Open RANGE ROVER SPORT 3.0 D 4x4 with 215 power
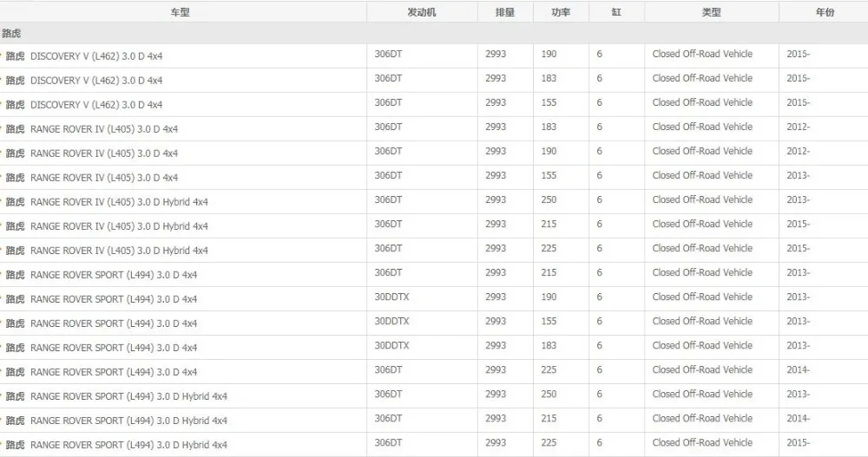868x457 pixels. coord(114,275)
